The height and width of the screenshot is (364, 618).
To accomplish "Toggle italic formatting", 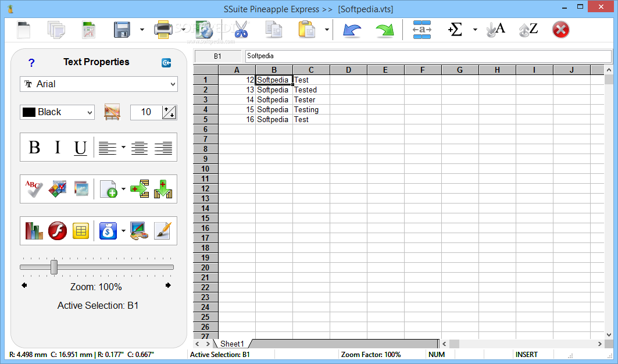I will 58,148.
